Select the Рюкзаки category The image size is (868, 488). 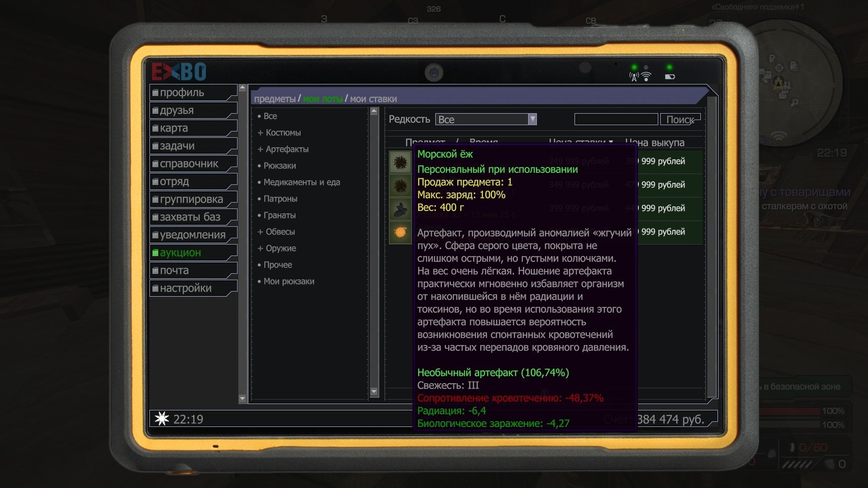(x=276, y=166)
